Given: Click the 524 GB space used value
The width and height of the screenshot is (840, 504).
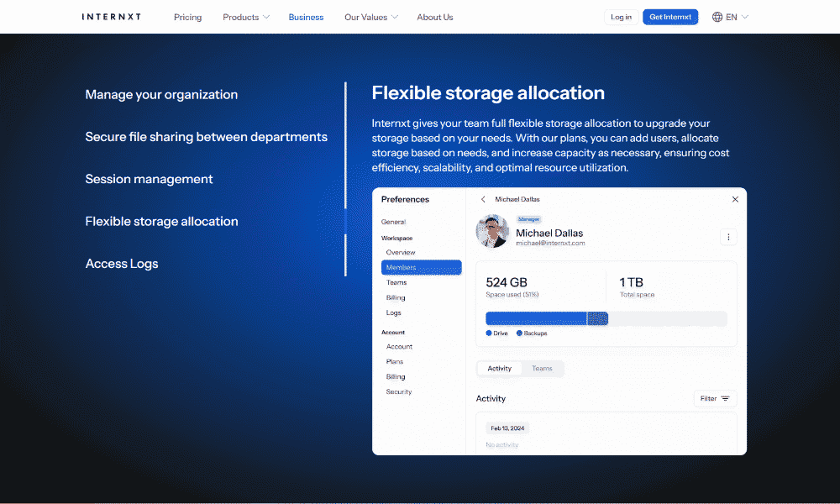Looking at the screenshot, I should coord(507,282).
